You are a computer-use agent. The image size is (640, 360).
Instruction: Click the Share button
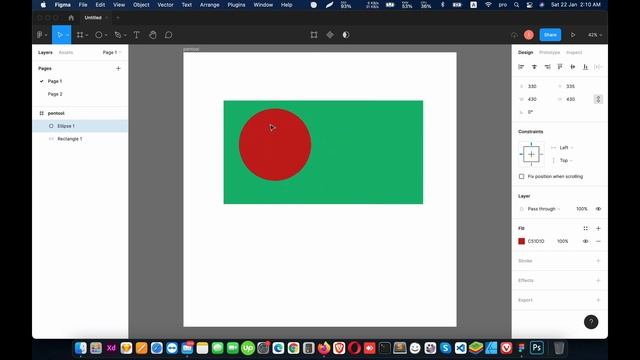550,35
